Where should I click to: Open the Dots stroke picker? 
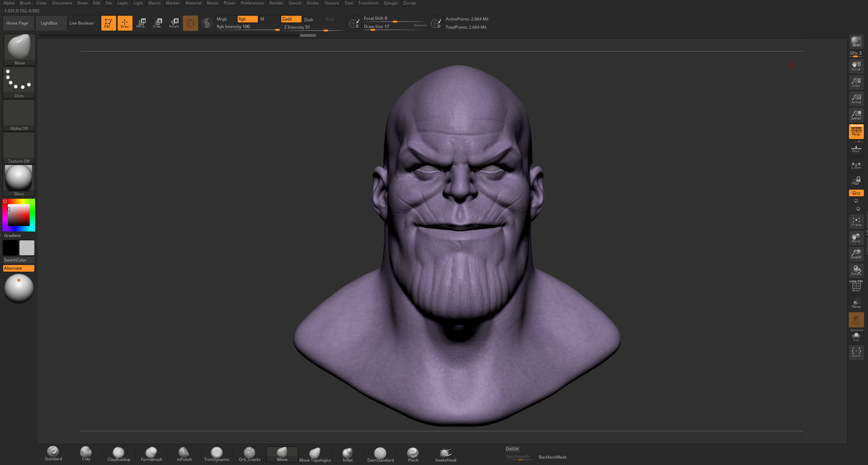point(19,82)
